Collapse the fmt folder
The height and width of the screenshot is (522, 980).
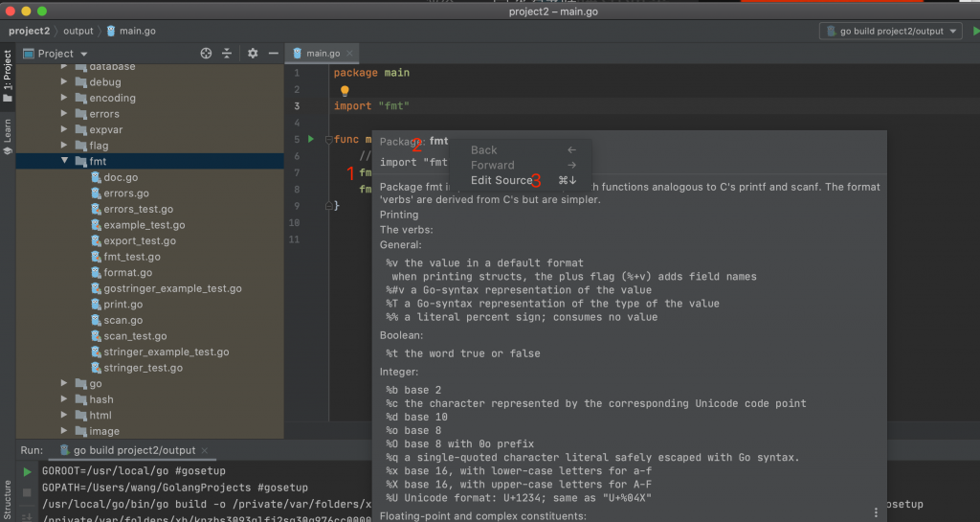tap(64, 161)
